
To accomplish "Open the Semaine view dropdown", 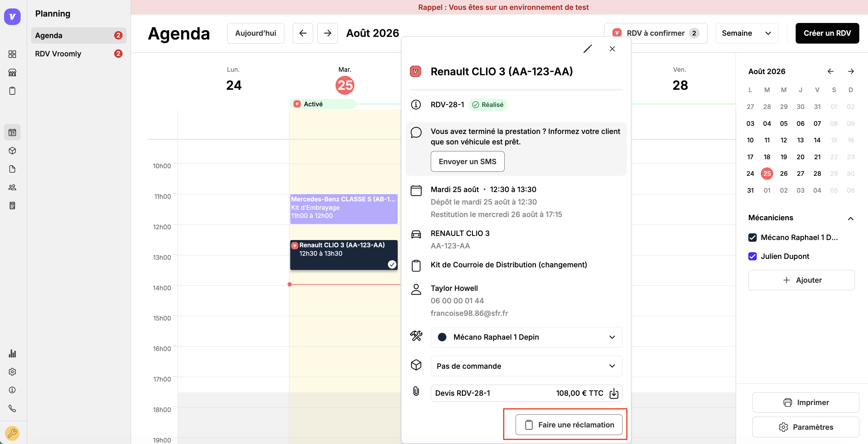I will tap(747, 33).
